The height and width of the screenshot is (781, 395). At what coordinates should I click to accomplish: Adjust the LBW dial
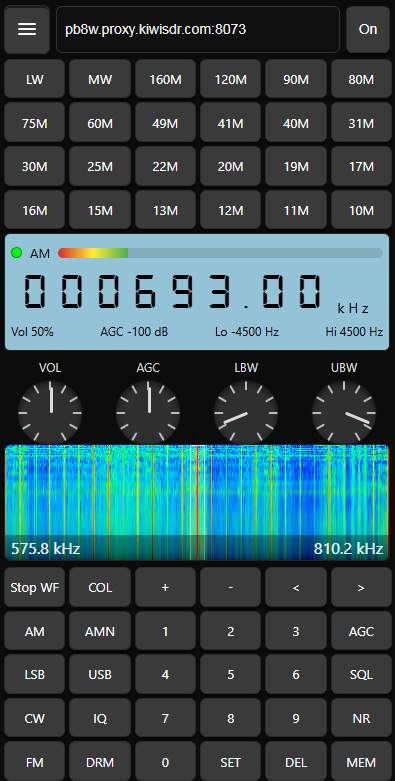(x=246, y=412)
